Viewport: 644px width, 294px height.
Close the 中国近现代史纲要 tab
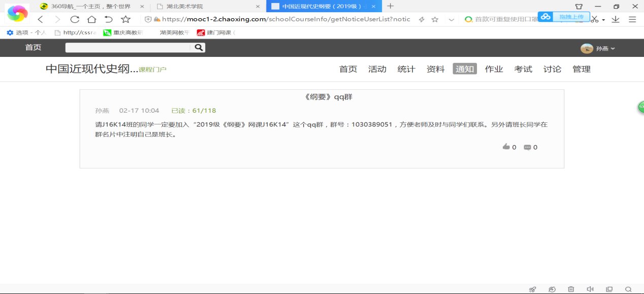pos(374,6)
